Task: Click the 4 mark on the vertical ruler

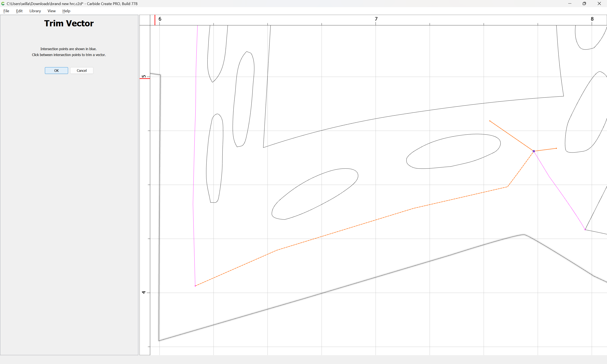Action: click(144, 292)
